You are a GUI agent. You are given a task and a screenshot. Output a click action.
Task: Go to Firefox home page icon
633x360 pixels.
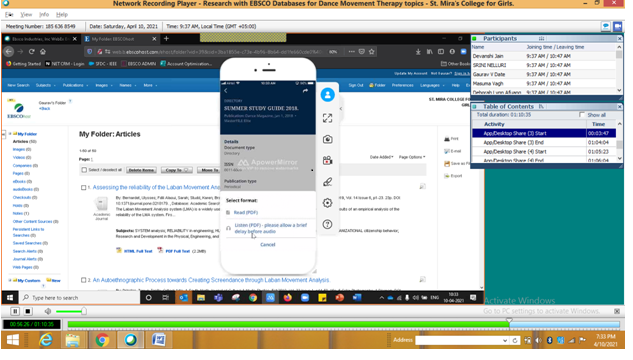click(x=43, y=52)
